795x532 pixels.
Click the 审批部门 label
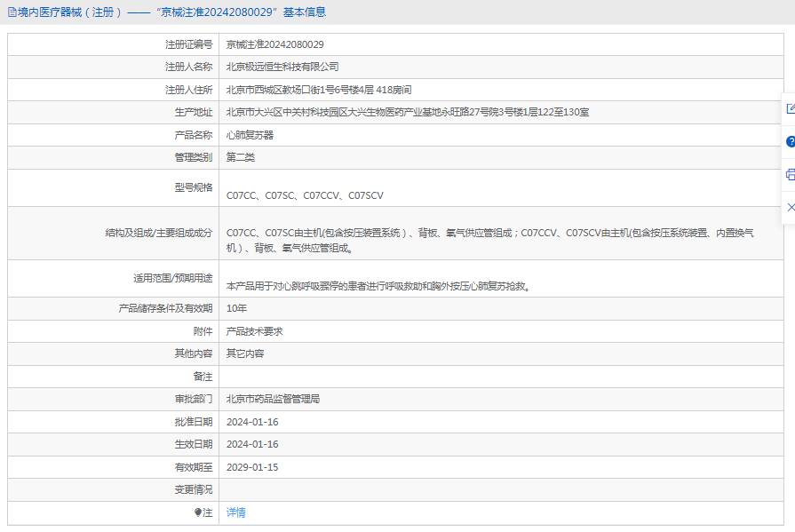point(194,399)
